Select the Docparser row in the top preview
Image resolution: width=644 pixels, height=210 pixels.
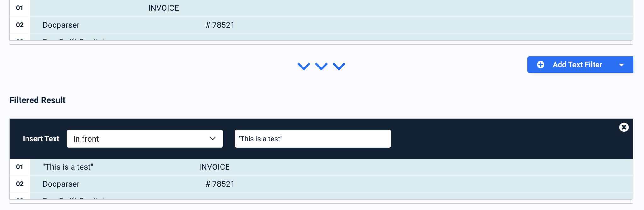(61, 25)
